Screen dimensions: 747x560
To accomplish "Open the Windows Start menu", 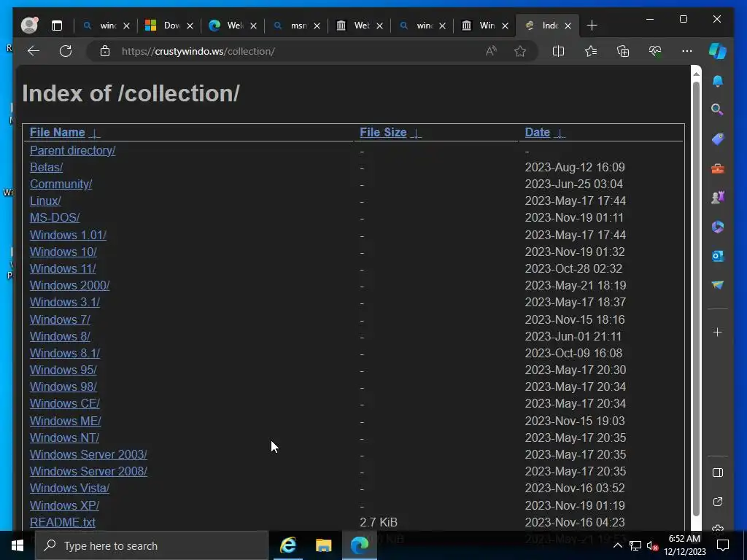I will (x=18, y=545).
